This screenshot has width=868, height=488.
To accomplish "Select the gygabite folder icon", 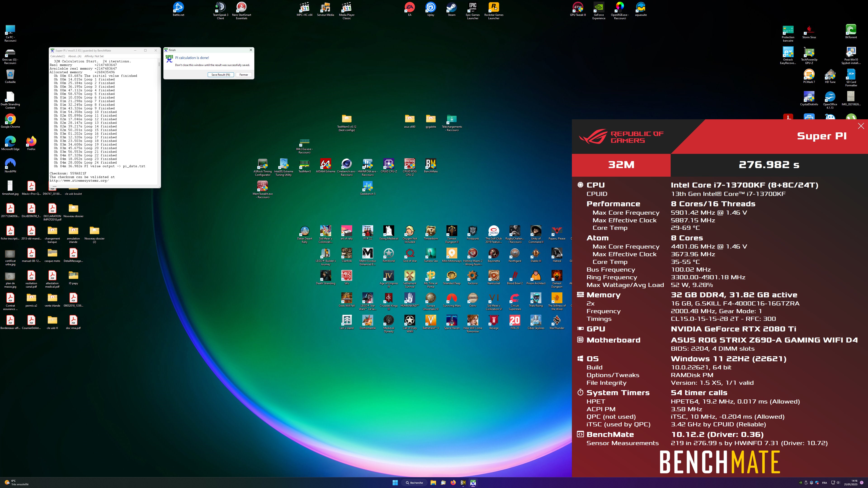I will coord(431,121).
